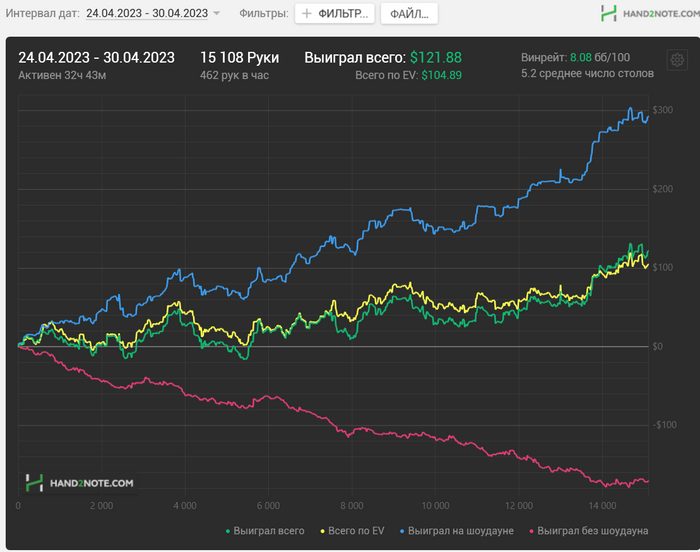Click date range 24.04.2023 - 30.04.2023 field
Image resolution: width=700 pixels, height=552 pixels.
[x=147, y=13]
